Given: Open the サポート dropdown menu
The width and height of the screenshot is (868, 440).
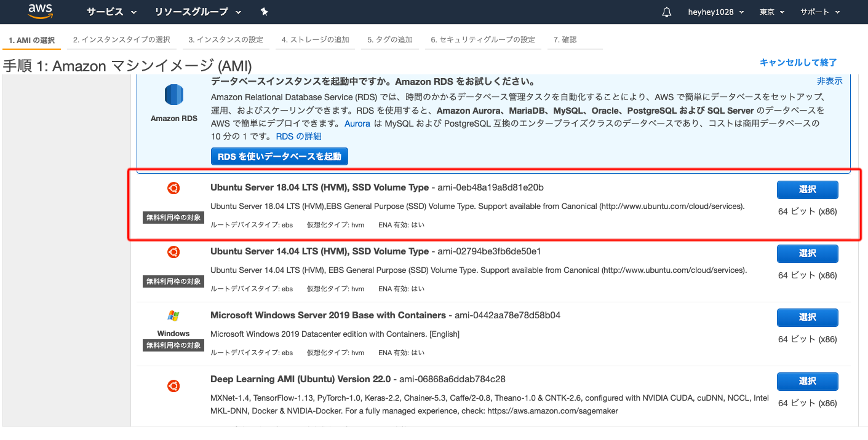Looking at the screenshot, I should (x=821, y=12).
